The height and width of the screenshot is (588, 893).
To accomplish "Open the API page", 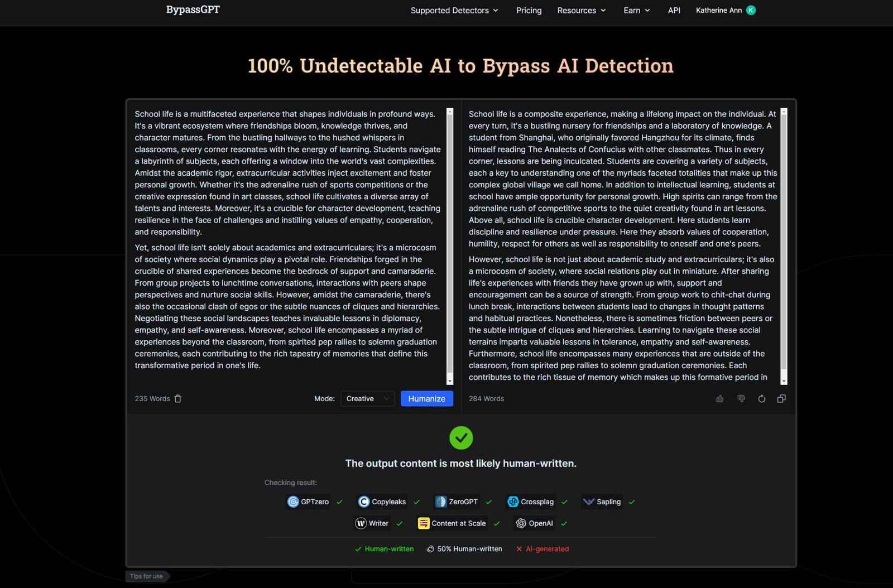I will [x=674, y=10].
